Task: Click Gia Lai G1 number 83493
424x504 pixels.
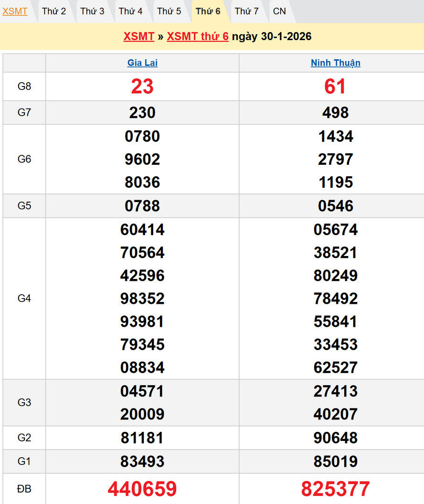Action: (142, 461)
